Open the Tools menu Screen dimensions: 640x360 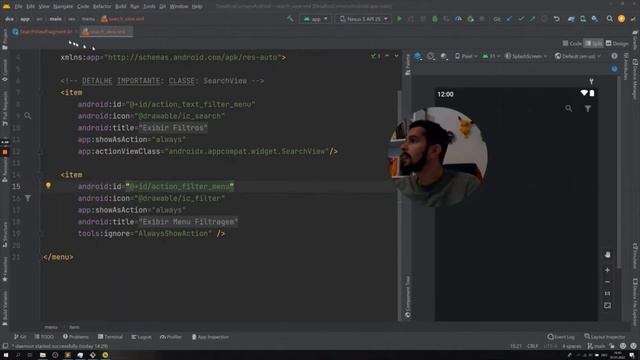click(149, 7)
